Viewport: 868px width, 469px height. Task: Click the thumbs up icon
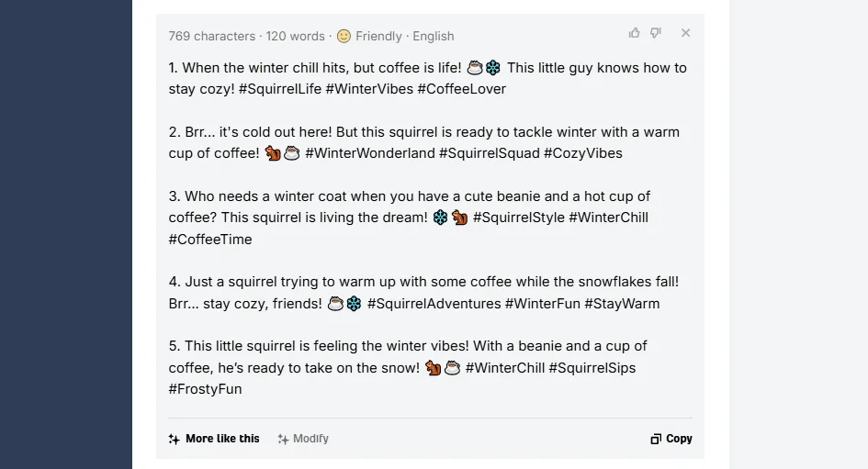(x=635, y=33)
